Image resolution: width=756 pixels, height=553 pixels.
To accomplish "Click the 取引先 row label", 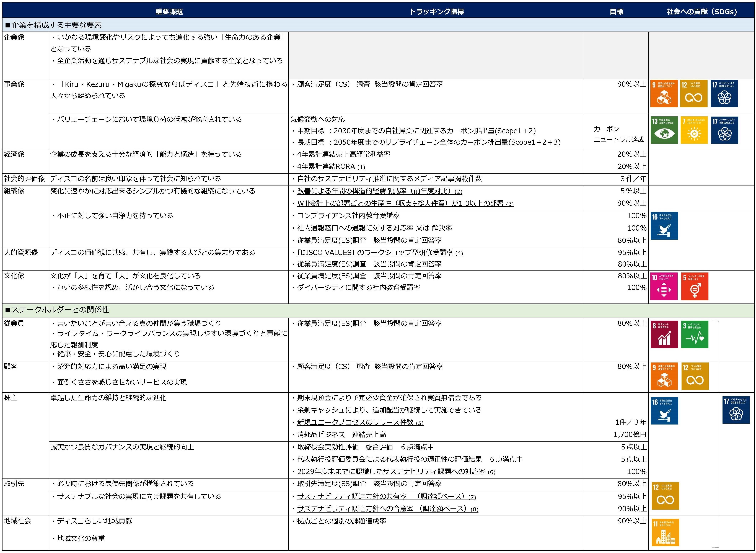I will point(14,484).
